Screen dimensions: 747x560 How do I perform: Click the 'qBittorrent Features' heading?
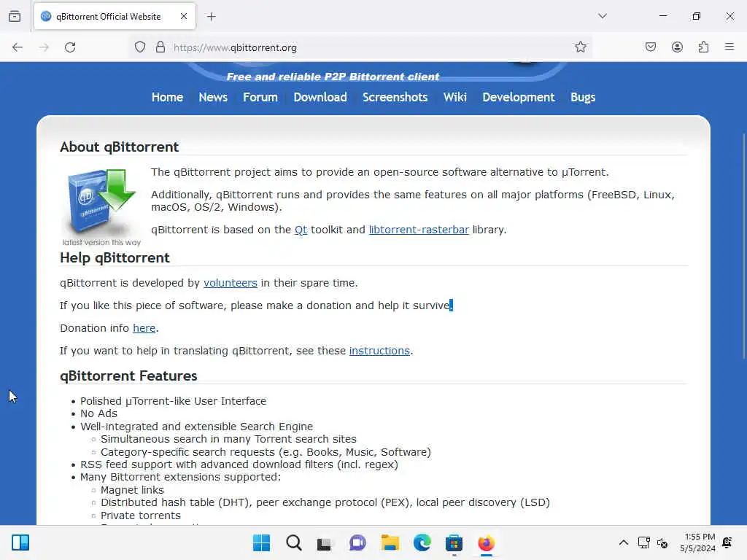tap(128, 376)
